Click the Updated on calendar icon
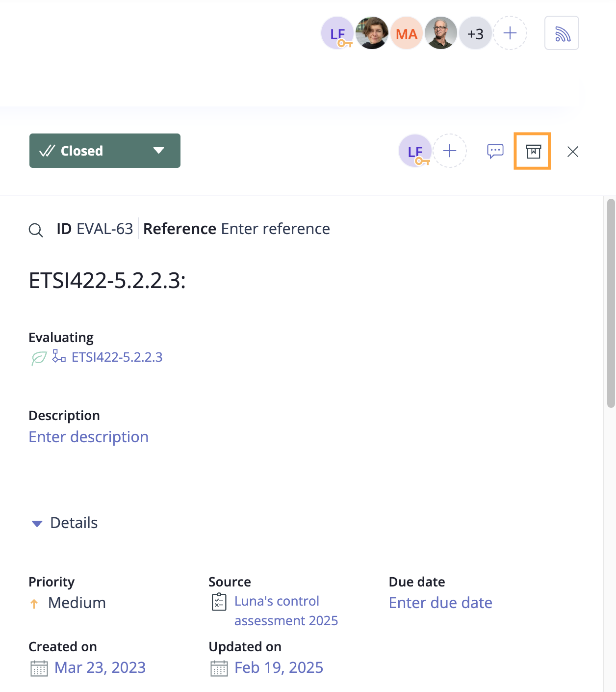This screenshot has height=692, width=616. click(x=219, y=668)
